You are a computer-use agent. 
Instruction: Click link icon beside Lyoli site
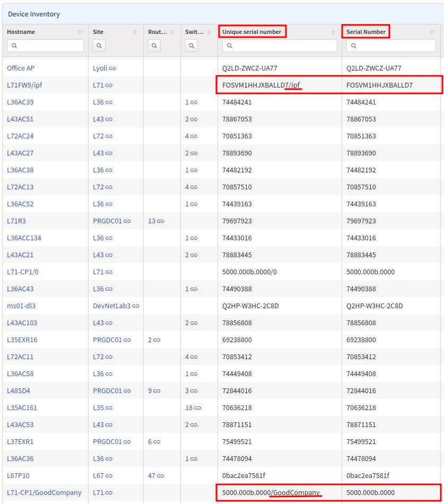(x=112, y=68)
